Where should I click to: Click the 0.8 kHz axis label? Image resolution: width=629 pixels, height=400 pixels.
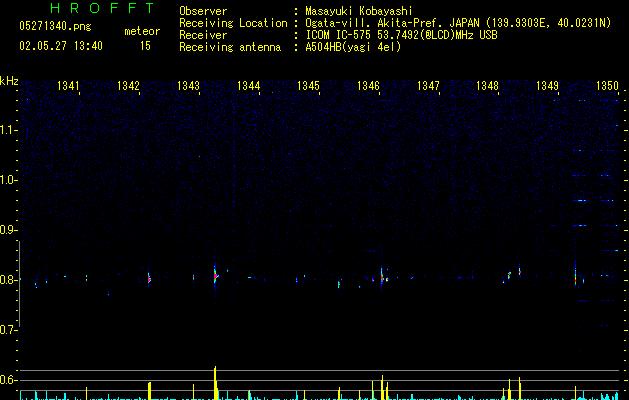tap(7, 280)
